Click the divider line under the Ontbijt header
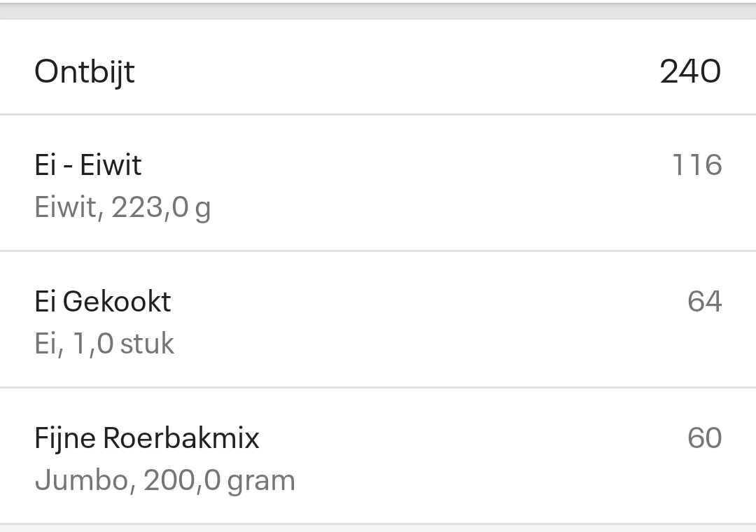This screenshot has height=532, width=756. tap(378, 113)
